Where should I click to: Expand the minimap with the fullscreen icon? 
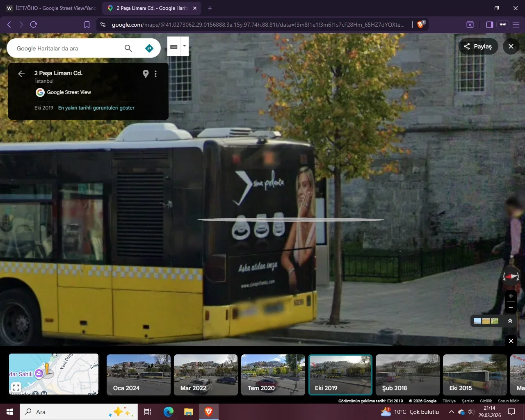[16, 387]
